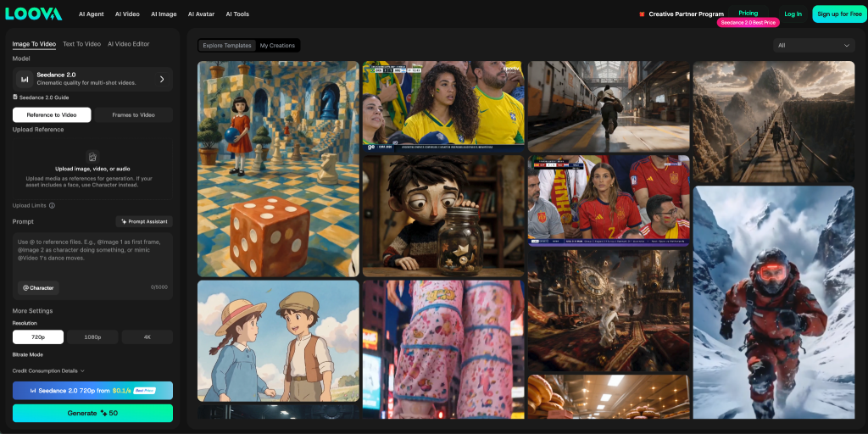Image resolution: width=868 pixels, height=434 pixels.
Task: Click the Creative Partner Program gift icon
Action: click(643, 14)
